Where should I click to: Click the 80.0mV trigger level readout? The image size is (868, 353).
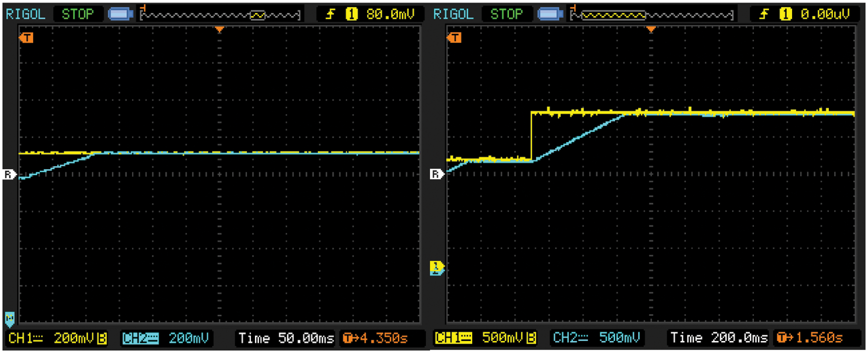pyautogui.click(x=390, y=14)
